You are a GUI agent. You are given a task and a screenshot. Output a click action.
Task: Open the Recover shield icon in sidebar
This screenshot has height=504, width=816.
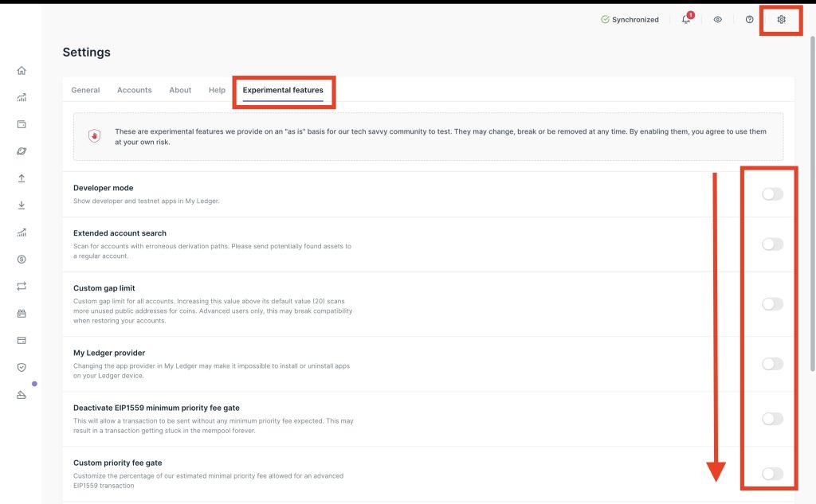click(x=22, y=367)
